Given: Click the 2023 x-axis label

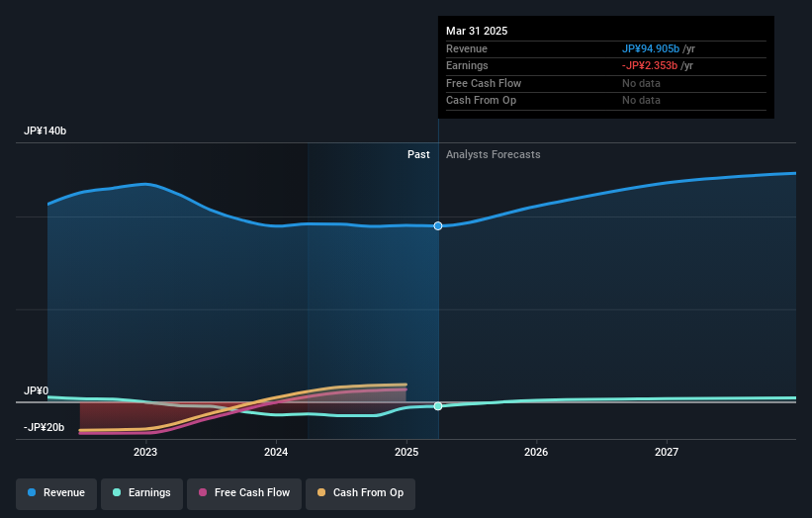Looking at the screenshot, I should click(145, 453).
